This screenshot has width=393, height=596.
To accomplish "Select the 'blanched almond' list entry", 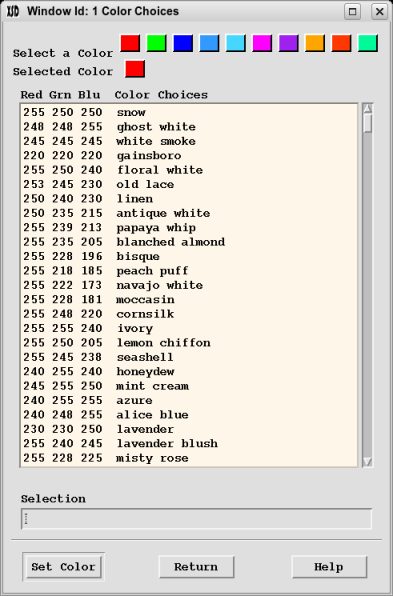I will pyautogui.click(x=189, y=242).
